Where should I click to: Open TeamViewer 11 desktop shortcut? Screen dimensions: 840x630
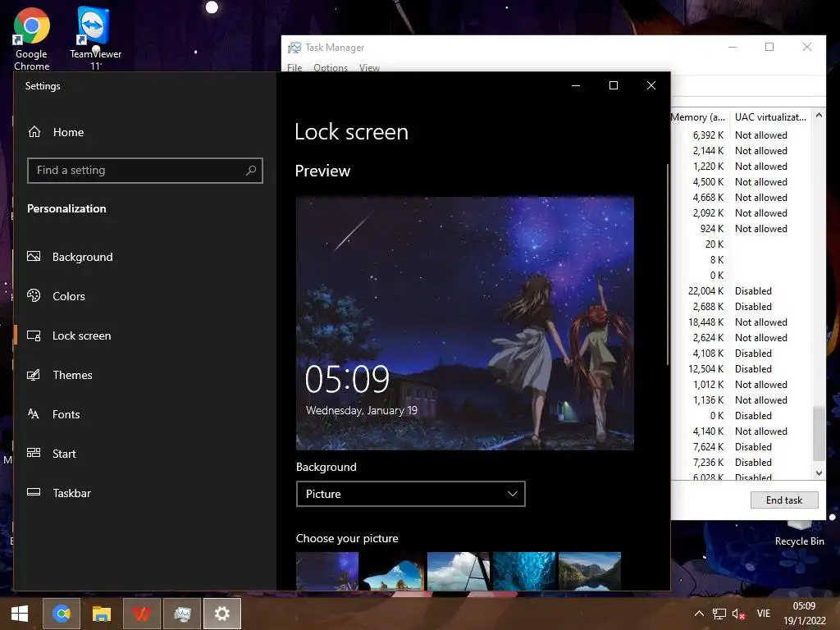[95, 39]
